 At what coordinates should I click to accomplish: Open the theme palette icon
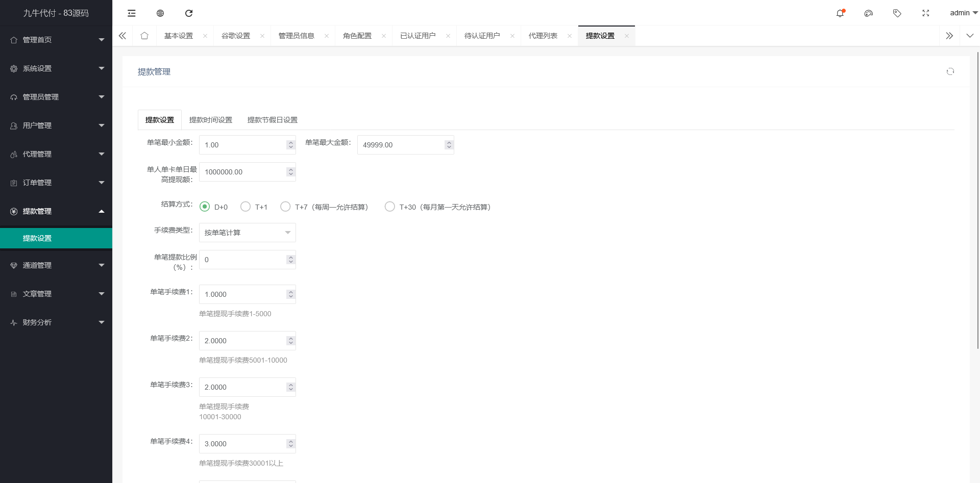(868, 13)
